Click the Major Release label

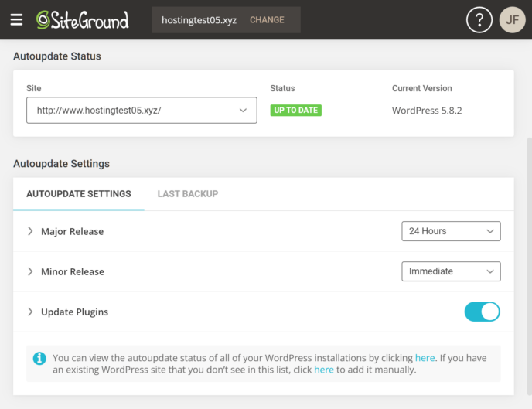tap(72, 231)
